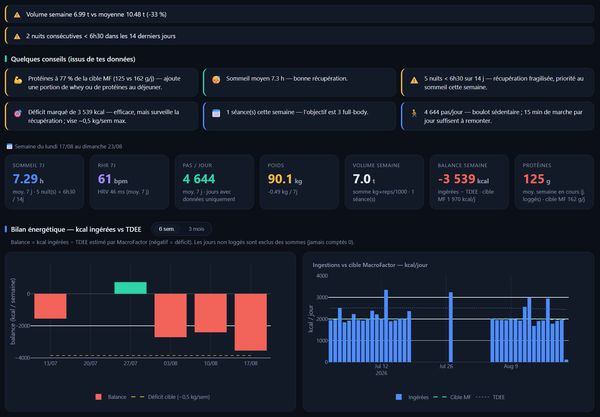Click the warning icon beside Volume semaine alert
600x417 pixels.
[17, 15]
